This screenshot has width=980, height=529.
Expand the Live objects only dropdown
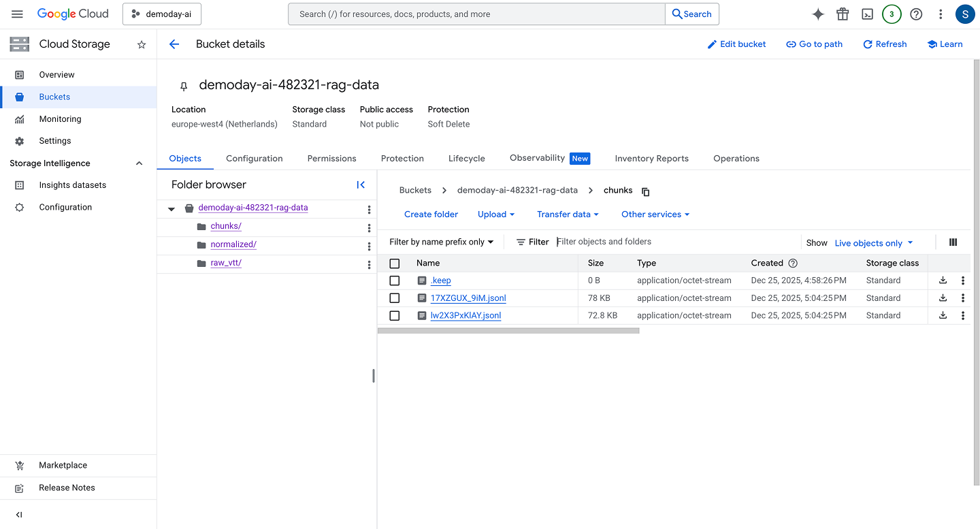pos(873,243)
